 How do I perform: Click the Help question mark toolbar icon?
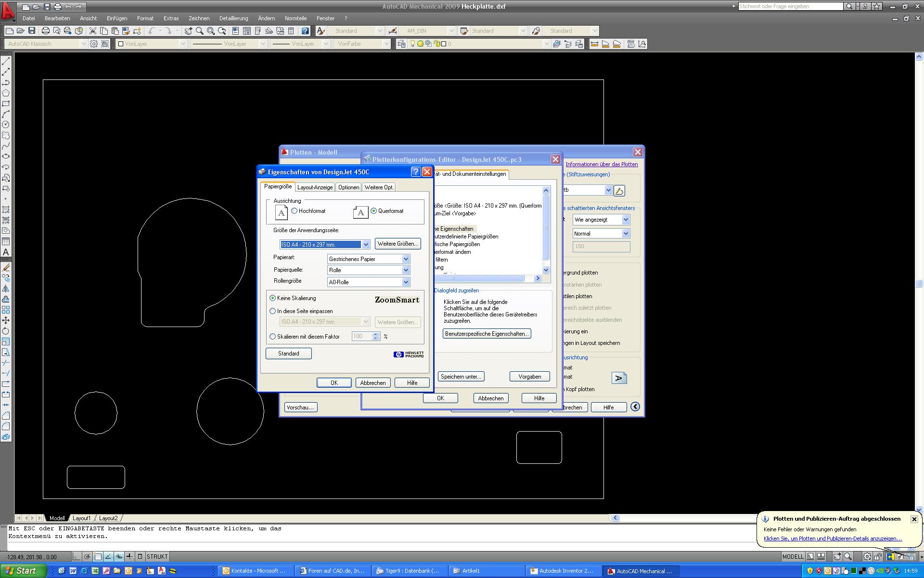coord(305,31)
